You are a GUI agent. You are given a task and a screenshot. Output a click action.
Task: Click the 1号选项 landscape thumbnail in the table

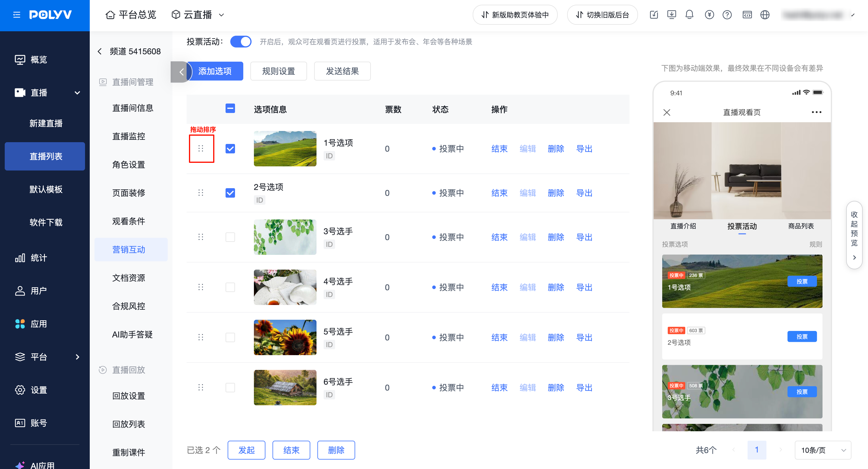pyautogui.click(x=285, y=148)
